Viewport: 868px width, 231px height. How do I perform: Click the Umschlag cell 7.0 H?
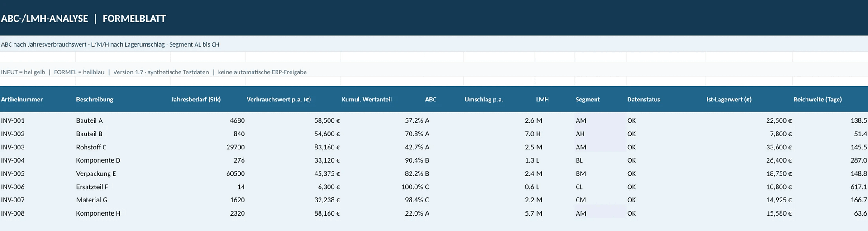click(533, 134)
